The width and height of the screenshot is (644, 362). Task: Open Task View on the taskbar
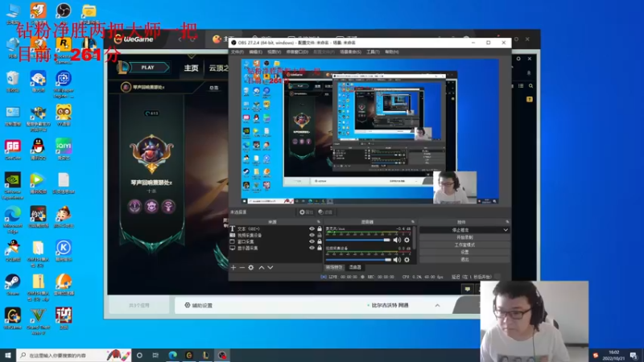155,356
